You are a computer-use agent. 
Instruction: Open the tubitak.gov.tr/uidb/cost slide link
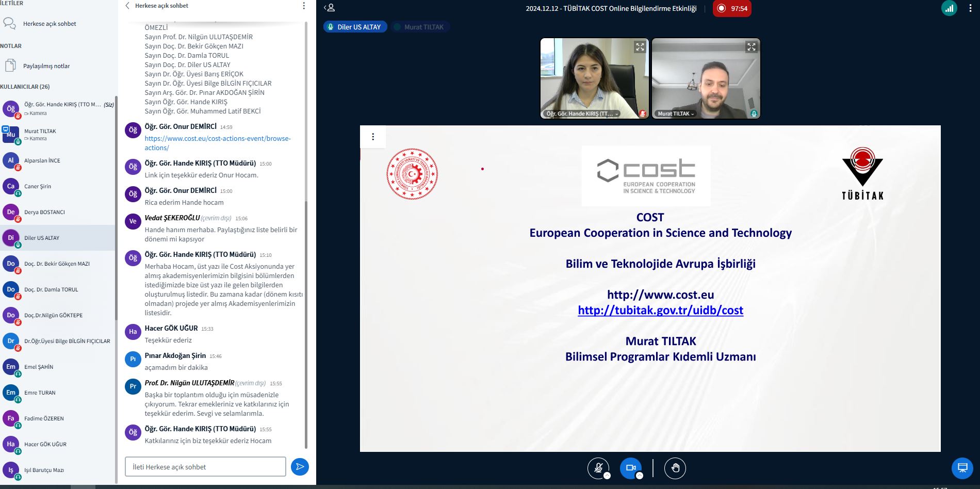click(660, 310)
